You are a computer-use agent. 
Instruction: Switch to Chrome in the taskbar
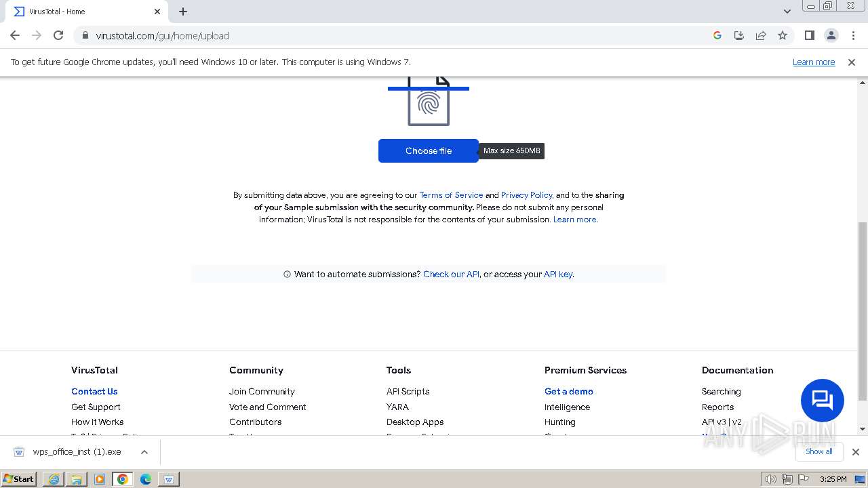click(123, 479)
